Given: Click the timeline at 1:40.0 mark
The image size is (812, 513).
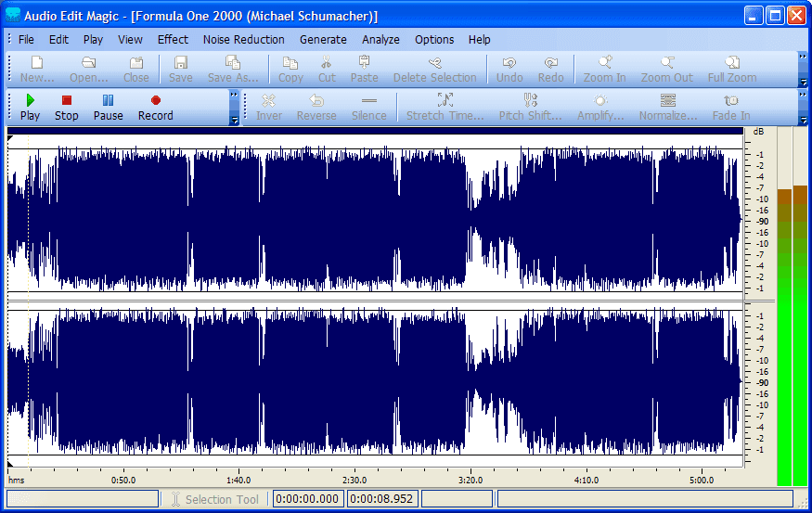Looking at the screenshot, I should (238, 480).
